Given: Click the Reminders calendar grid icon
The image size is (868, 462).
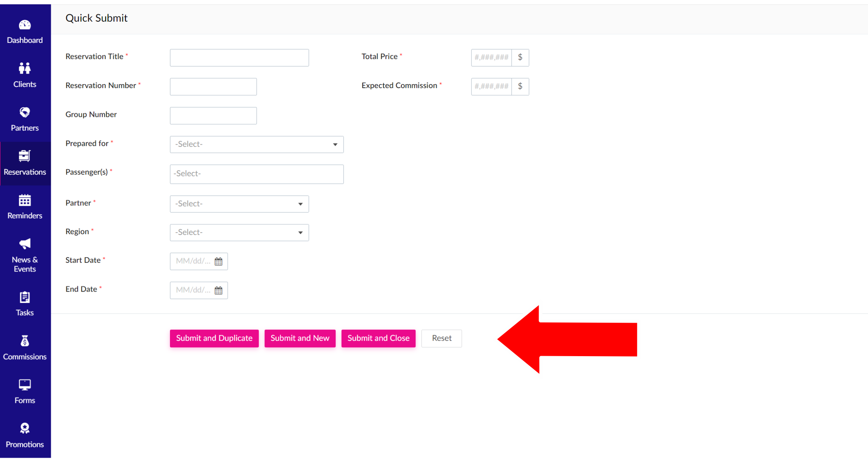Looking at the screenshot, I should click(24, 201).
